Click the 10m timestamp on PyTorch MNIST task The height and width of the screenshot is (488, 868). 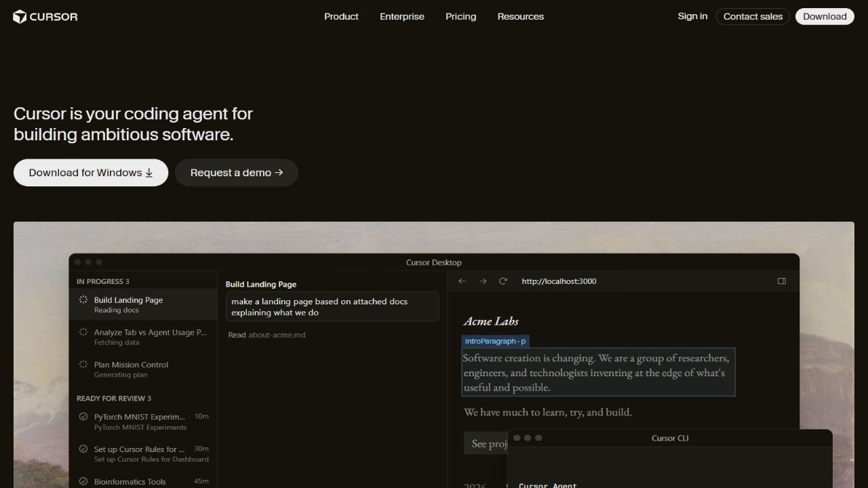click(201, 417)
